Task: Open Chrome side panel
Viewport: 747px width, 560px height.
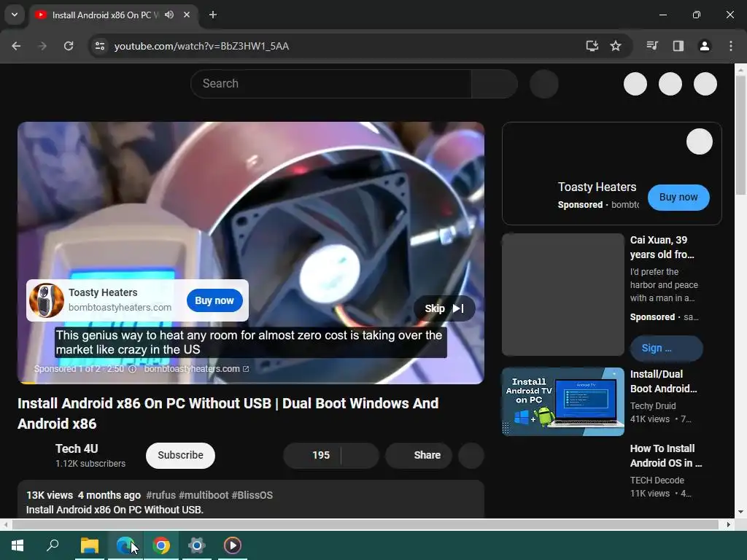Action: (x=678, y=46)
